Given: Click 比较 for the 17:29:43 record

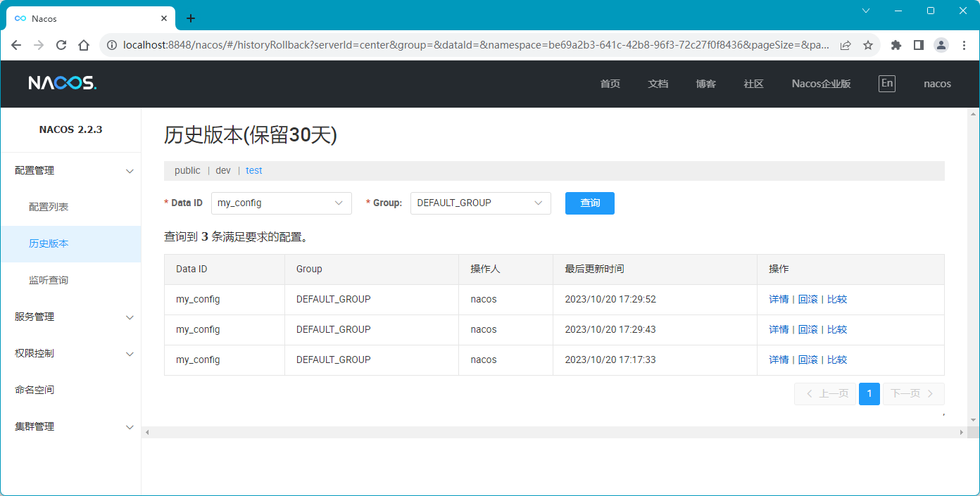Looking at the screenshot, I should [837, 329].
